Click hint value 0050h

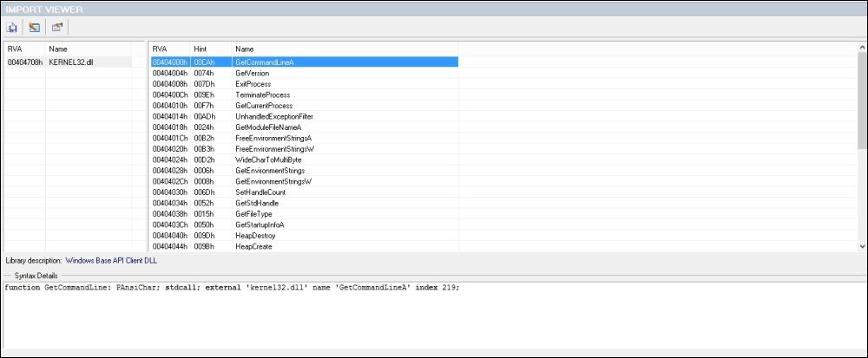(204, 225)
